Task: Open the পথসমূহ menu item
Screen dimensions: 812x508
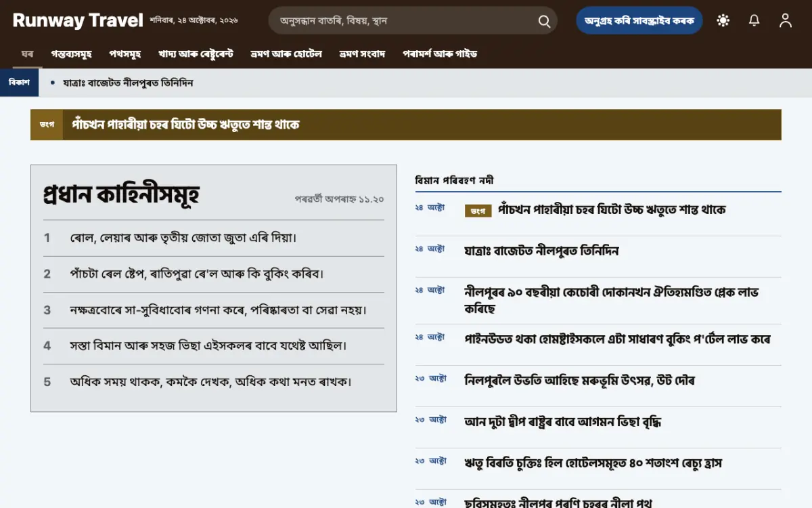Action: [126, 54]
